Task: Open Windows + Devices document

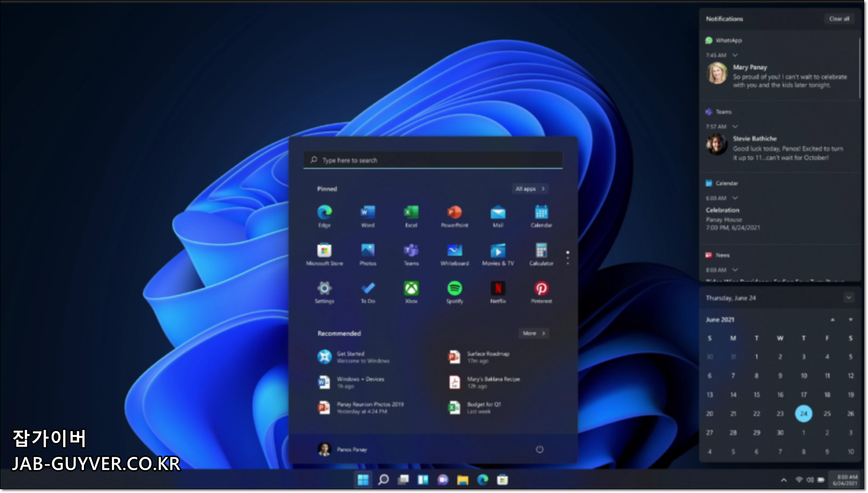Action: pyautogui.click(x=351, y=383)
